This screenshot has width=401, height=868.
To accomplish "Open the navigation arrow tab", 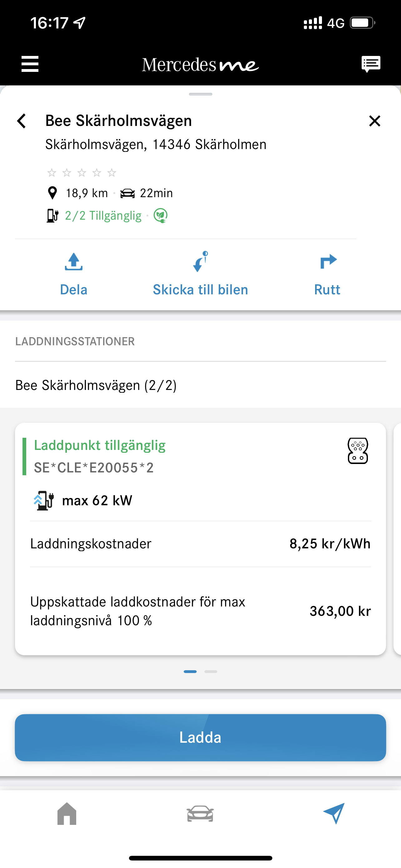I will click(x=334, y=813).
